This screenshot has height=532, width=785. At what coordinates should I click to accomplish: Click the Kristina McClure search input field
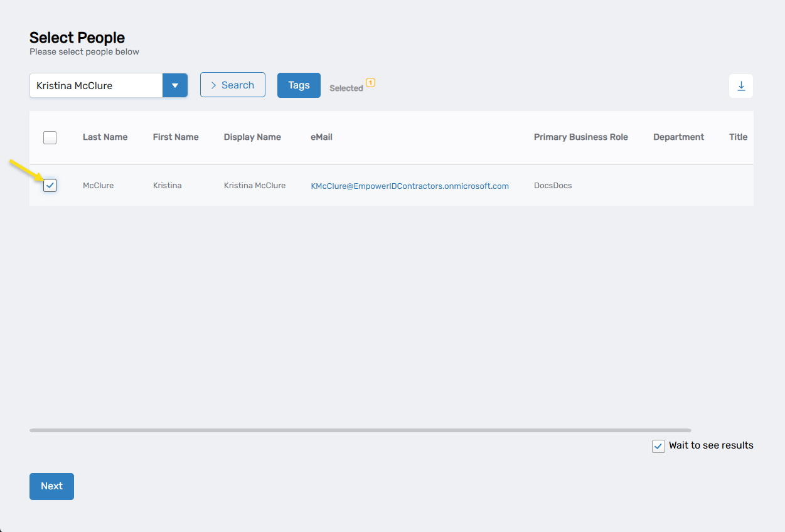click(96, 85)
